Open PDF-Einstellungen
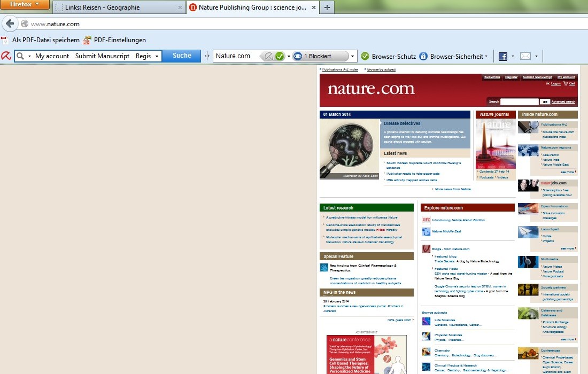 pyautogui.click(x=120, y=40)
